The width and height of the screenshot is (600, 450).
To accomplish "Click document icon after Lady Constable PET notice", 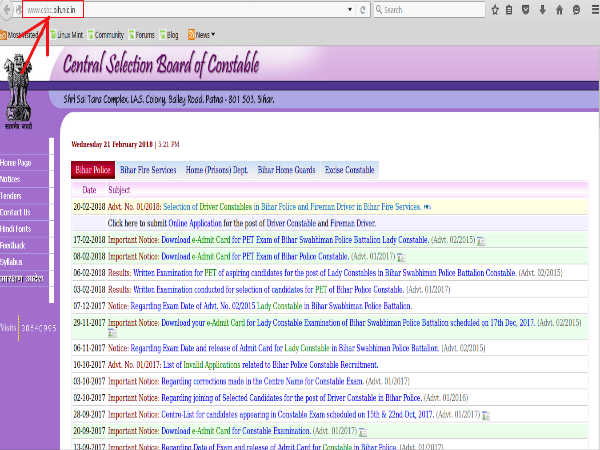I will (x=481, y=241).
